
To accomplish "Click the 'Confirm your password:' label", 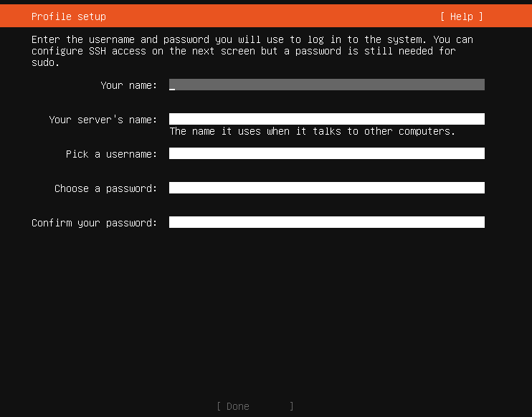I will [x=95, y=223].
